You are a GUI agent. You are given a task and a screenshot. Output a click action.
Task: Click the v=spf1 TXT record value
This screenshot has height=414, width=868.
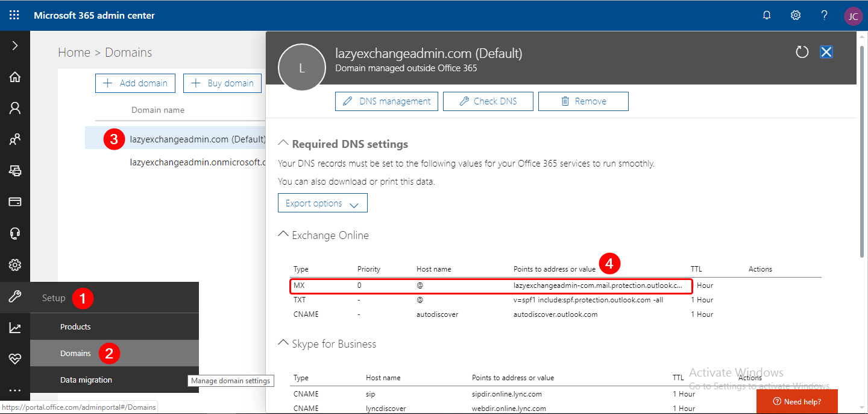(x=588, y=299)
